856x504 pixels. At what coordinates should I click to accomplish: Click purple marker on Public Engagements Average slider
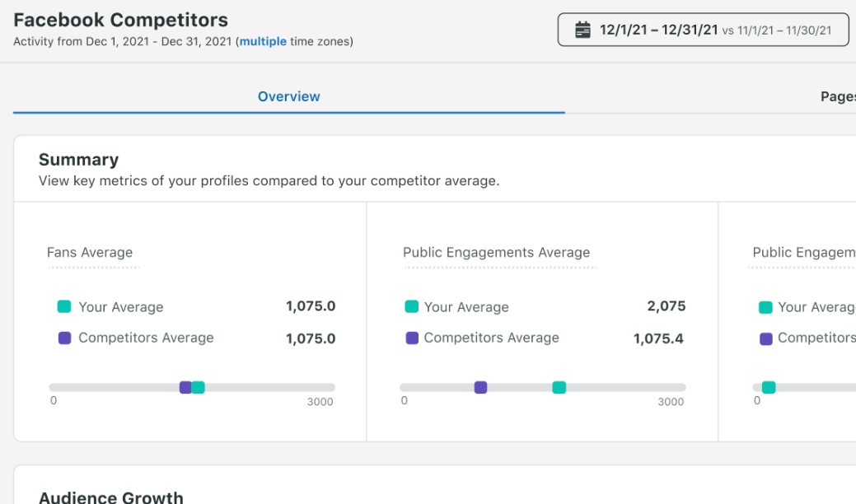(x=480, y=387)
